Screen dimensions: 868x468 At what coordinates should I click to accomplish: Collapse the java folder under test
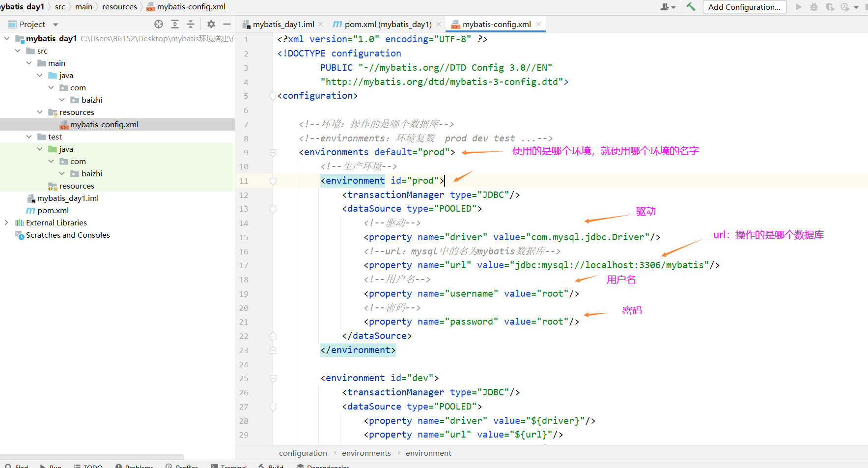point(40,149)
